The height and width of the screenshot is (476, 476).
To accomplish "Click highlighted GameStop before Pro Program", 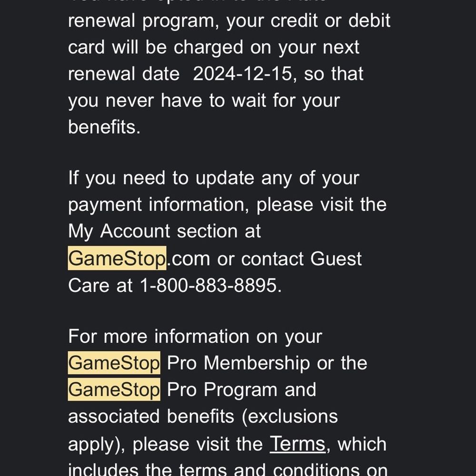I will 114,390.
